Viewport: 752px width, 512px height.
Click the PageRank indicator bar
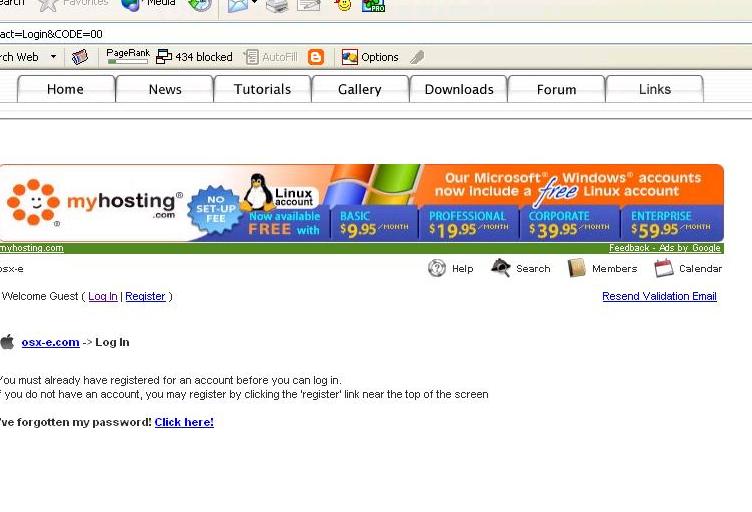128,56
